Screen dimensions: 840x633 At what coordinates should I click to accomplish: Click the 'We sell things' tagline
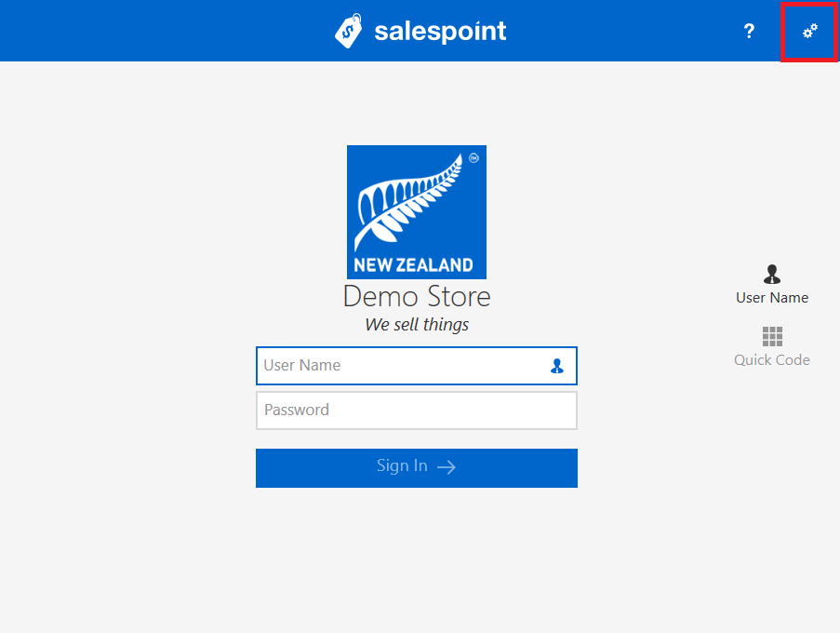tap(416, 324)
